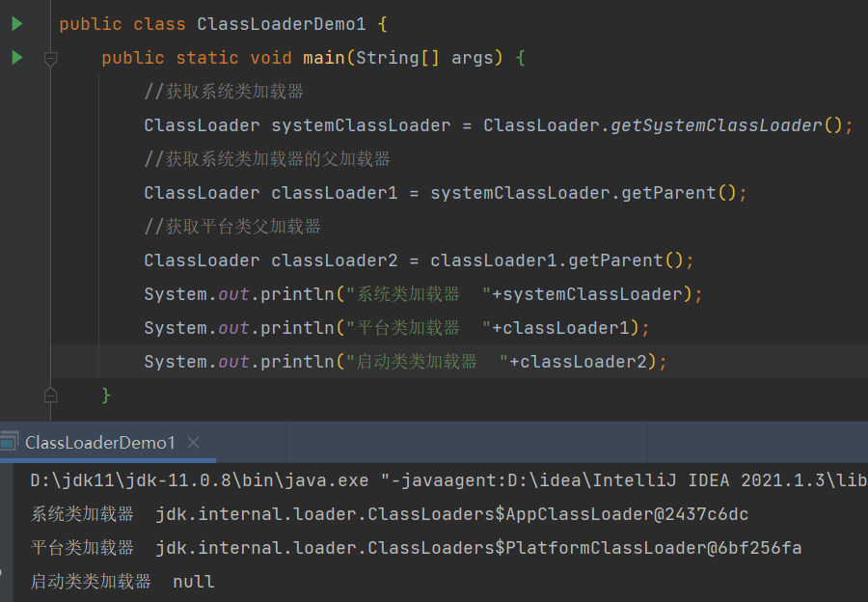Click the classLoader1 variable declaration

tap(335, 193)
